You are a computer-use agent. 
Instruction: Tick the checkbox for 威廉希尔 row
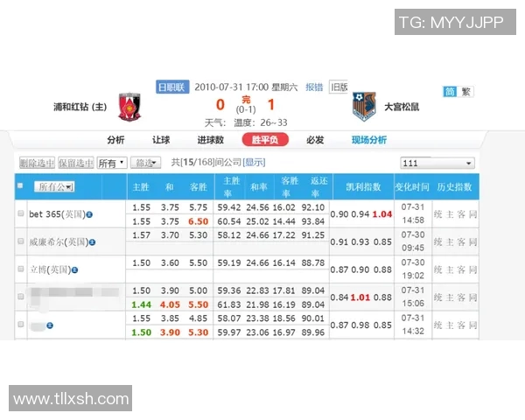[x=21, y=241]
